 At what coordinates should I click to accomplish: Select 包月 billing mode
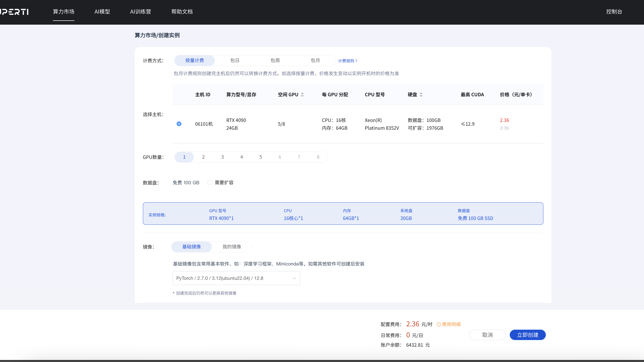(315, 61)
